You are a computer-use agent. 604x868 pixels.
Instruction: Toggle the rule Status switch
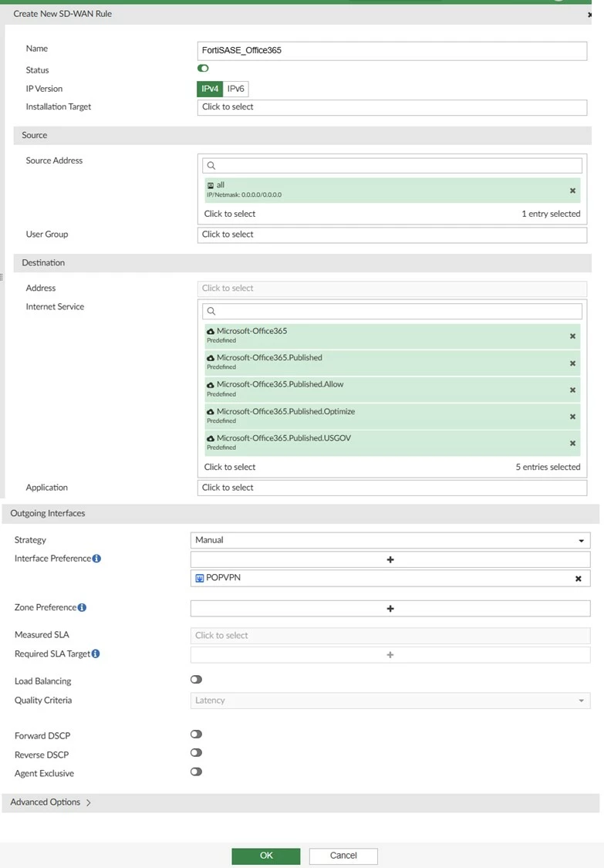(203, 68)
